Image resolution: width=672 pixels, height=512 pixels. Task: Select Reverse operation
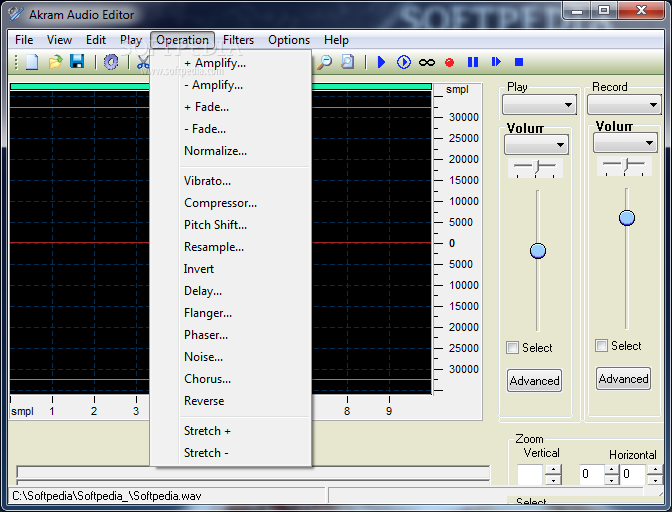tap(231, 401)
